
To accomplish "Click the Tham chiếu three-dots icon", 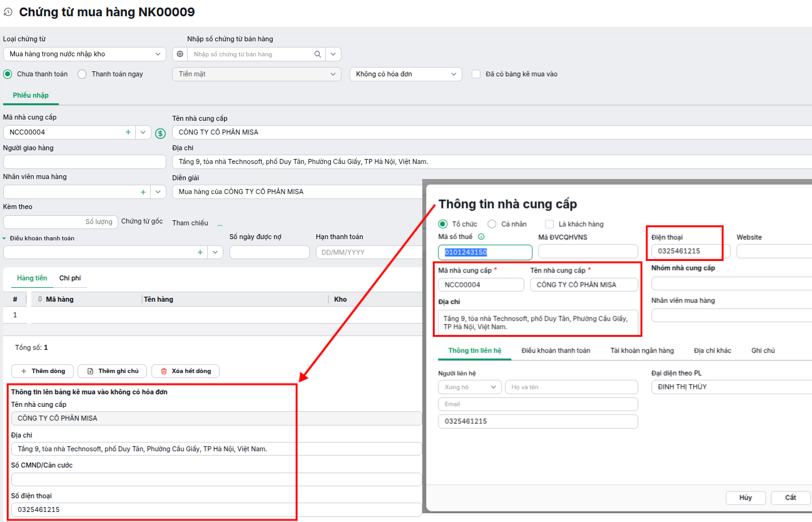I will click(220, 223).
